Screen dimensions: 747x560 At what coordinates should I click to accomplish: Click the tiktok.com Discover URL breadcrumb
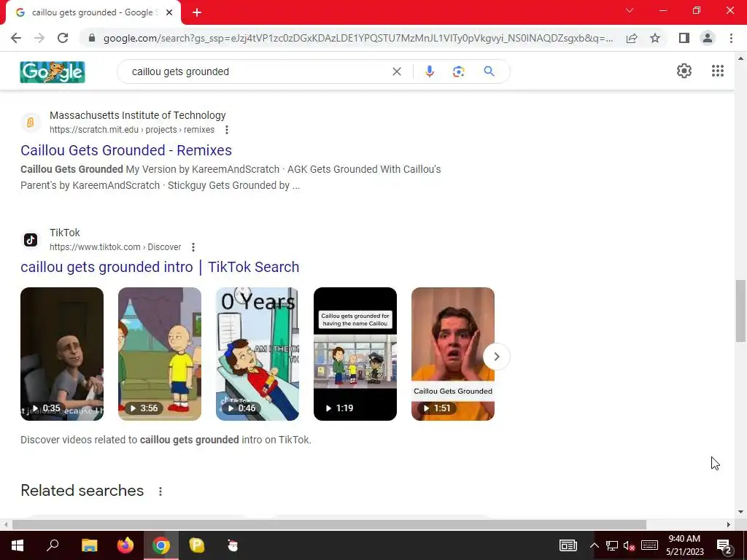(115, 247)
